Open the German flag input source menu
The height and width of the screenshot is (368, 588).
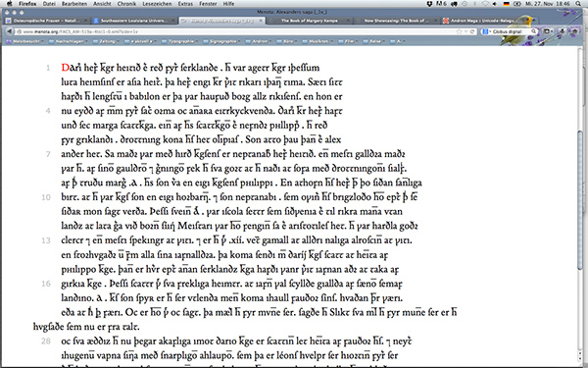point(507,4)
